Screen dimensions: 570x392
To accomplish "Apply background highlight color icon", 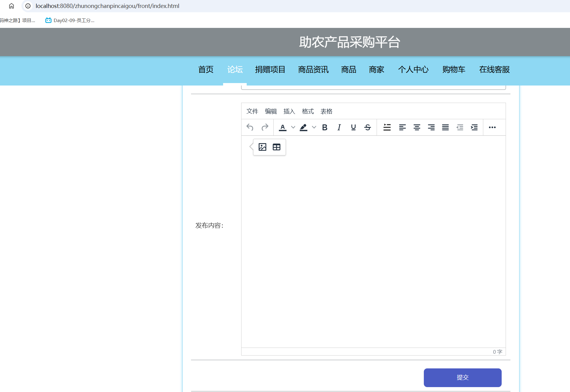I will [x=303, y=127].
